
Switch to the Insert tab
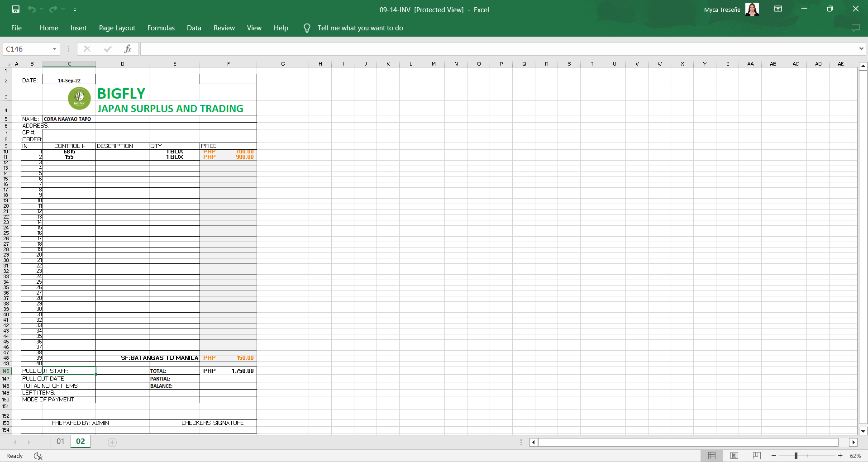(79, 28)
